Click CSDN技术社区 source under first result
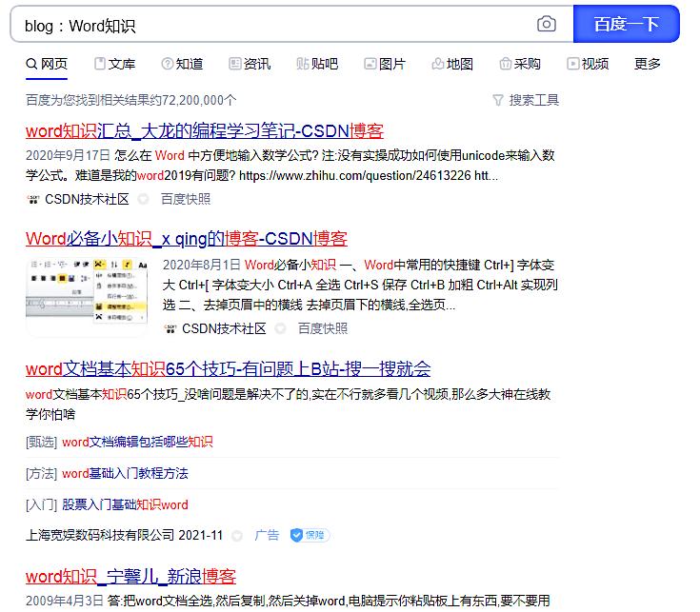The image size is (700, 612). tap(87, 199)
